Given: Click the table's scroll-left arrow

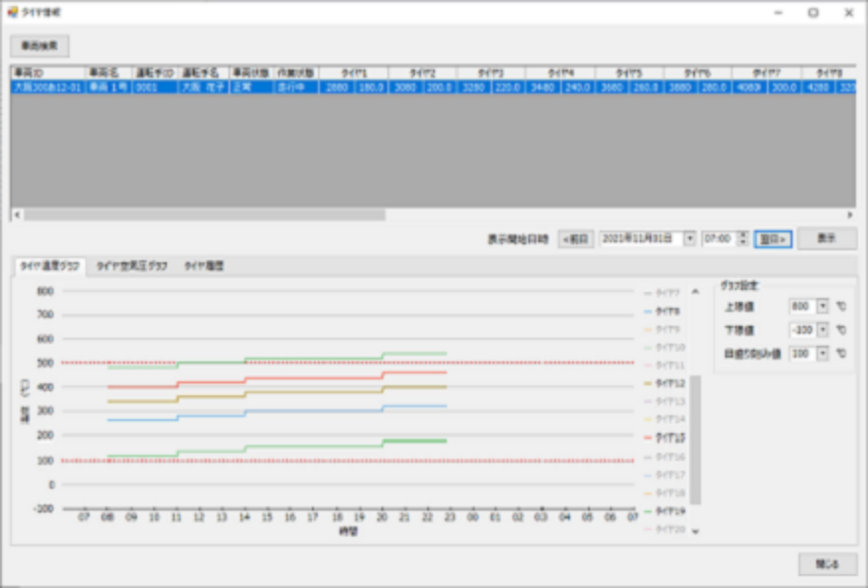Looking at the screenshot, I should point(17,215).
